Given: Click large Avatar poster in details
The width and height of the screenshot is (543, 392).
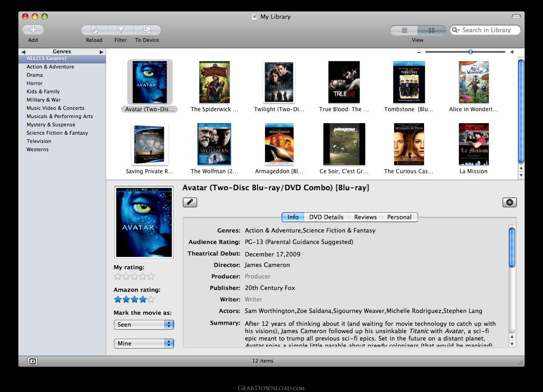Looking at the screenshot, I should tap(144, 222).
